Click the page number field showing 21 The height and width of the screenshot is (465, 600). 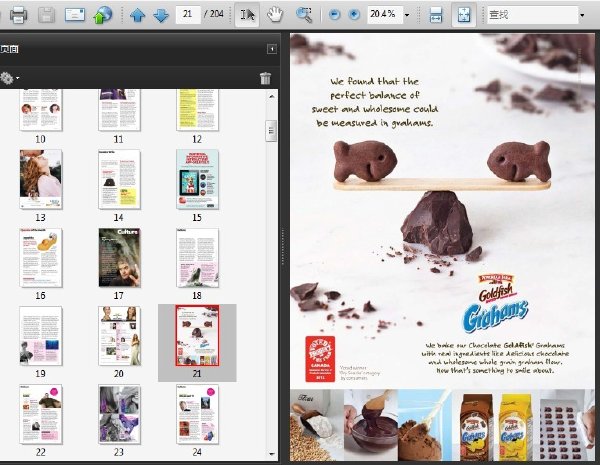tap(188, 14)
